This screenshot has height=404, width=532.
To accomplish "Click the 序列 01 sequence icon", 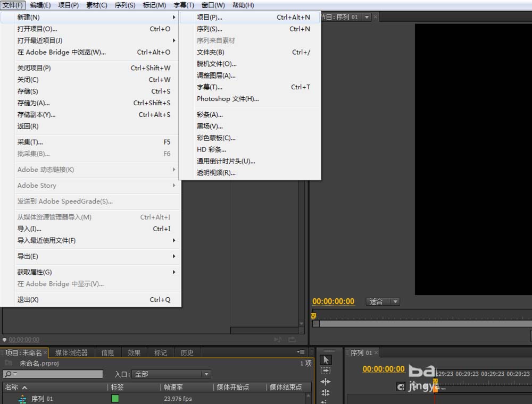I will pos(22,399).
